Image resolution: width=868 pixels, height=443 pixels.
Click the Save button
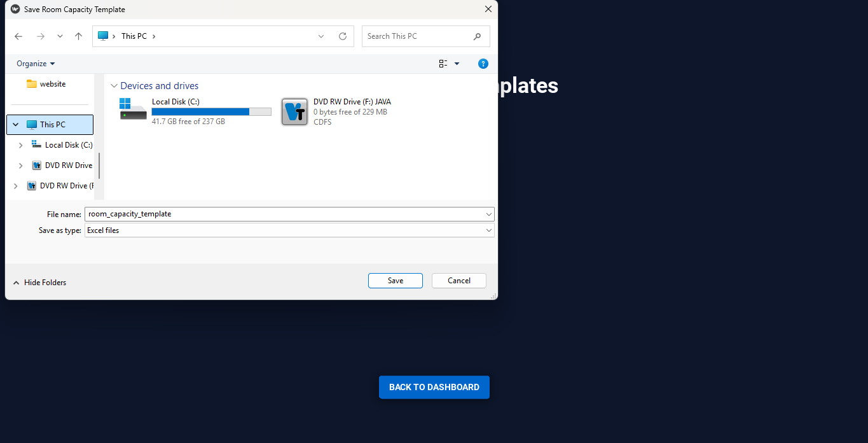396,281
